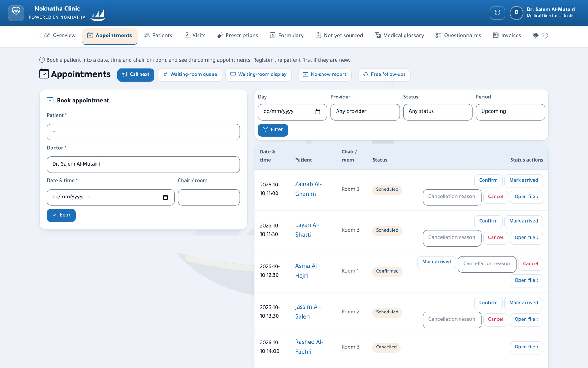588x368 pixels.
Task: Expand the Any provider filter dropdown
Action: tap(365, 112)
